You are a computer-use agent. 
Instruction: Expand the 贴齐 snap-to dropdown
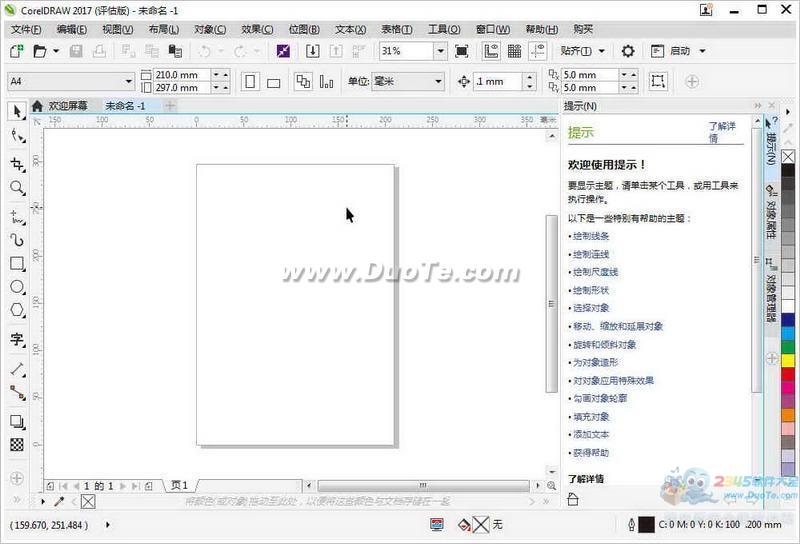point(602,51)
